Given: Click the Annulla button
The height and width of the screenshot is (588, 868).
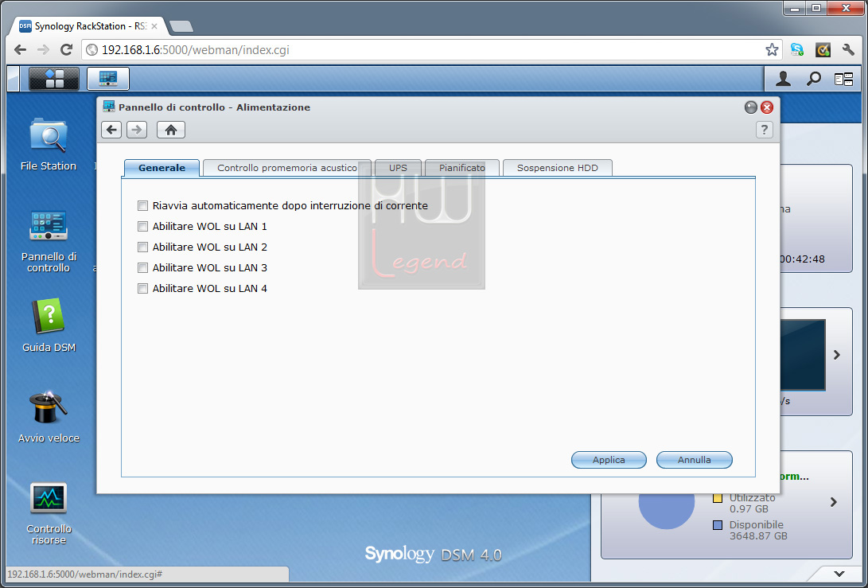Looking at the screenshot, I should tap(695, 460).
